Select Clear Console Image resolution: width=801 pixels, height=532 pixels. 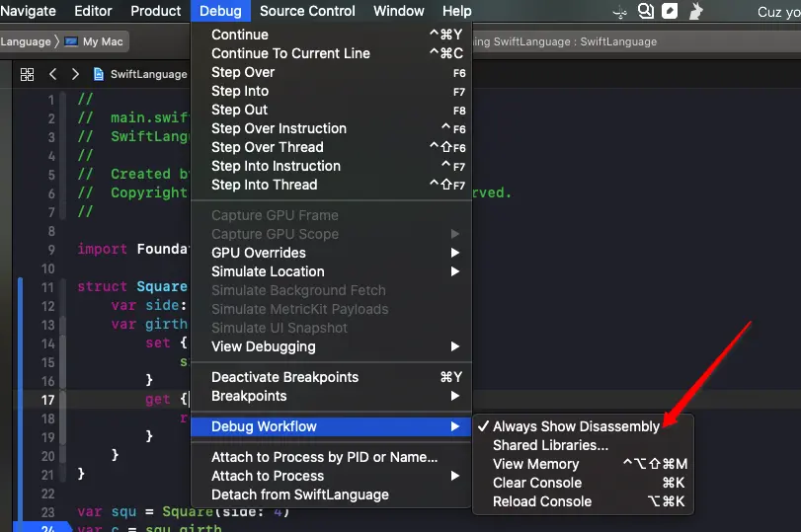[537, 483]
